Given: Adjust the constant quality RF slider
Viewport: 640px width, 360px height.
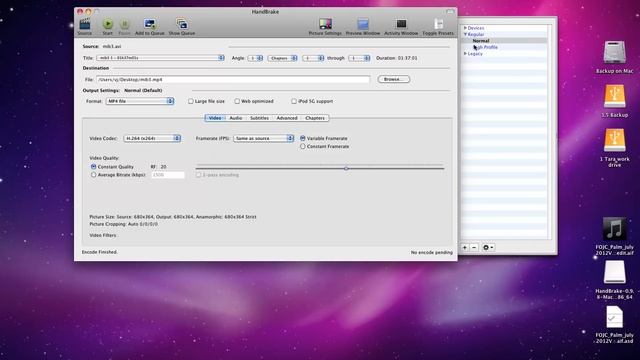Looking at the screenshot, I should click(346, 168).
